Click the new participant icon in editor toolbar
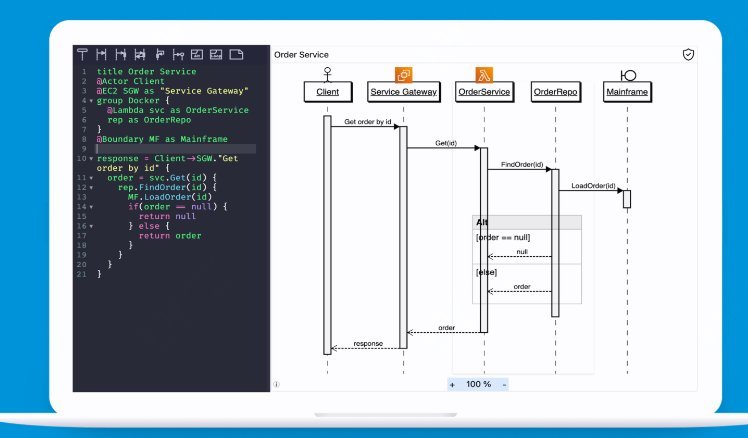748x438 pixels. click(x=84, y=54)
